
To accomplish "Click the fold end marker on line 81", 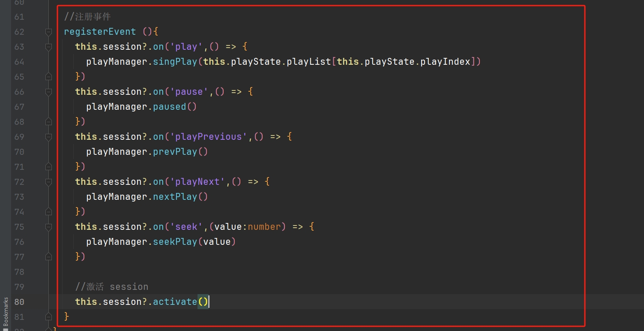I will click(48, 317).
